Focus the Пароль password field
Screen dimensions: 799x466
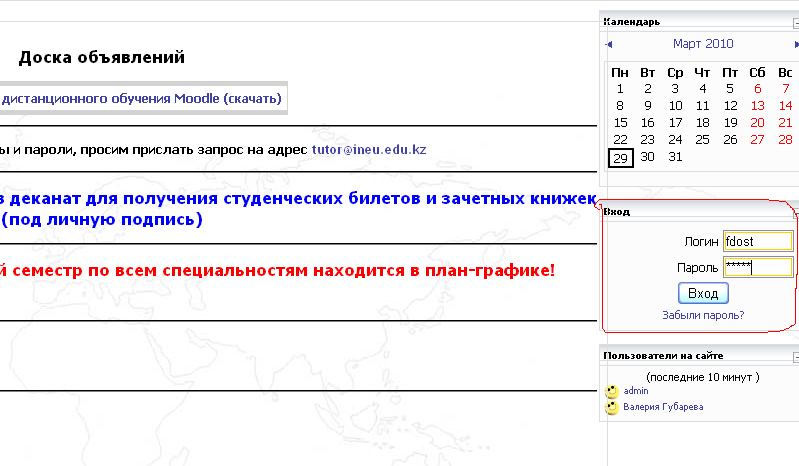(758, 267)
